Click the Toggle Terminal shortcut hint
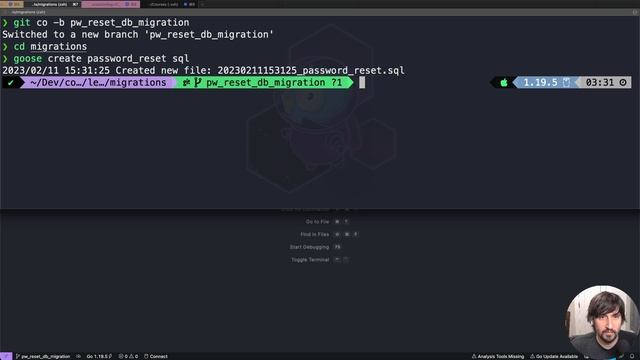 point(319,260)
